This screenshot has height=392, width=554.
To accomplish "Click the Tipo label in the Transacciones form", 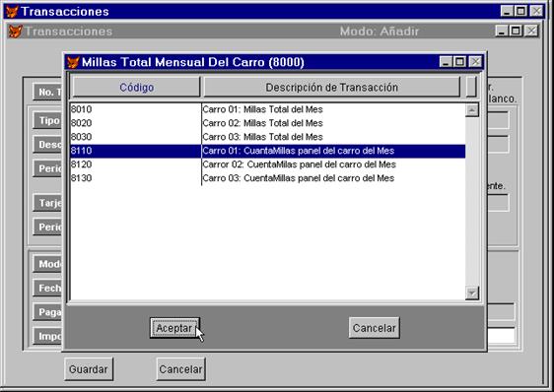I will tap(48, 121).
